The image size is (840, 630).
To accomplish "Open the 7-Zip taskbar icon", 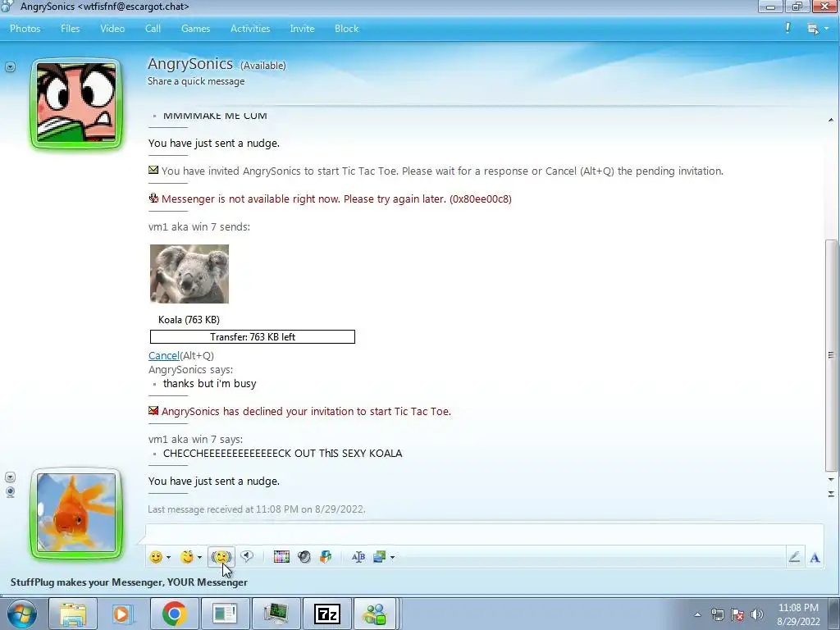I will (326, 614).
